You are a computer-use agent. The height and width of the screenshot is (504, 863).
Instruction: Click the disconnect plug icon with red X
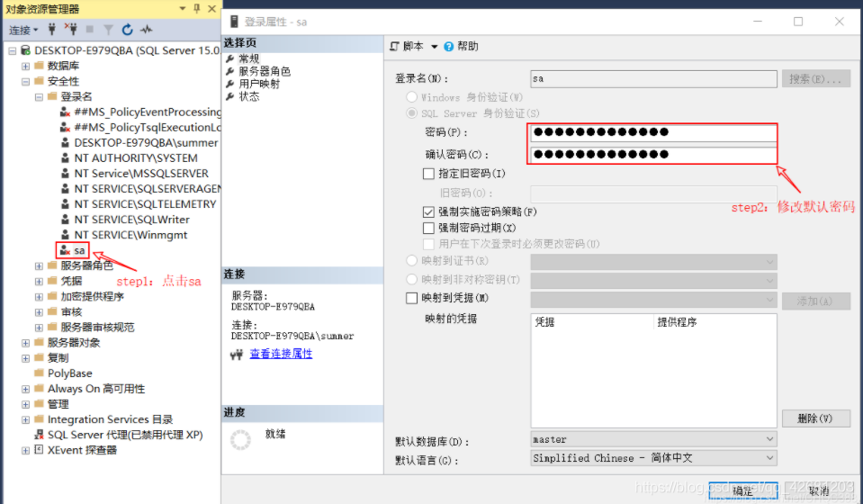(70, 29)
